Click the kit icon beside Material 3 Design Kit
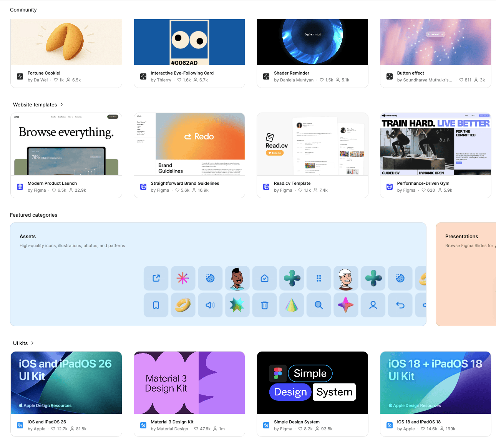This screenshot has height=448, width=496. pyautogui.click(x=143, y=425)
